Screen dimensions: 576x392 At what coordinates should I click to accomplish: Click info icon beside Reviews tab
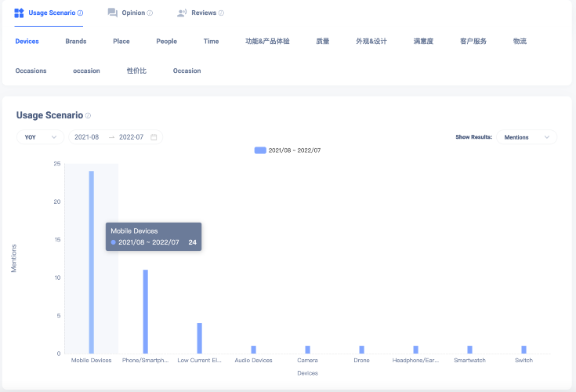[x=221, y=13]
